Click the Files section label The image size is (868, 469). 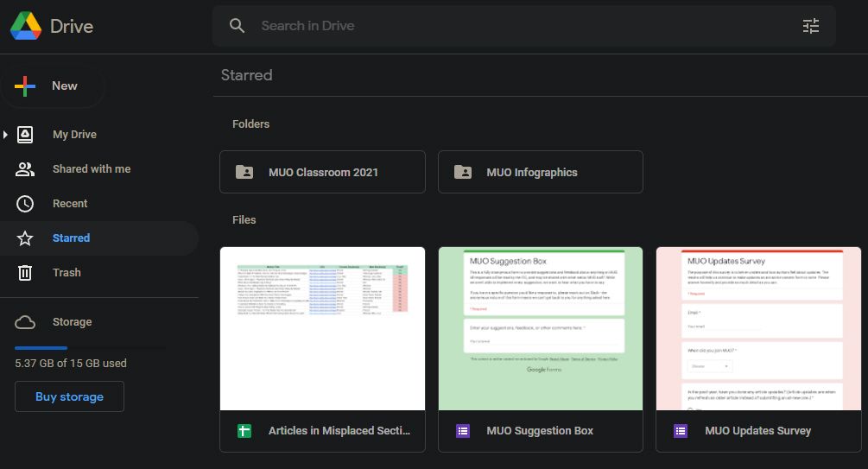[x=244, y=220]
